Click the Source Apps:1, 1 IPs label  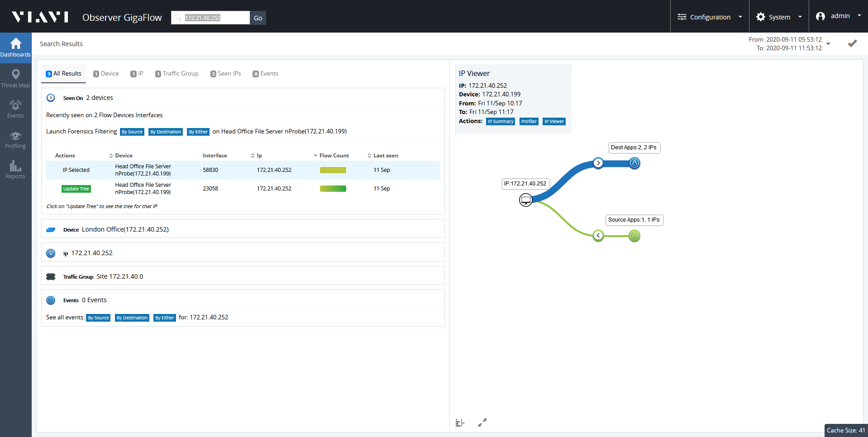634,220
